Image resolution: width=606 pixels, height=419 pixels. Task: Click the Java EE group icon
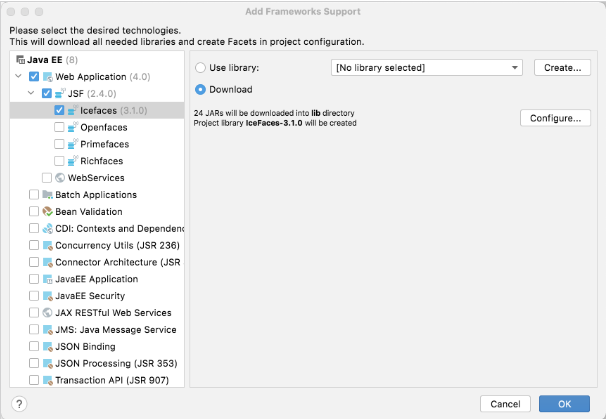(20, 60)
